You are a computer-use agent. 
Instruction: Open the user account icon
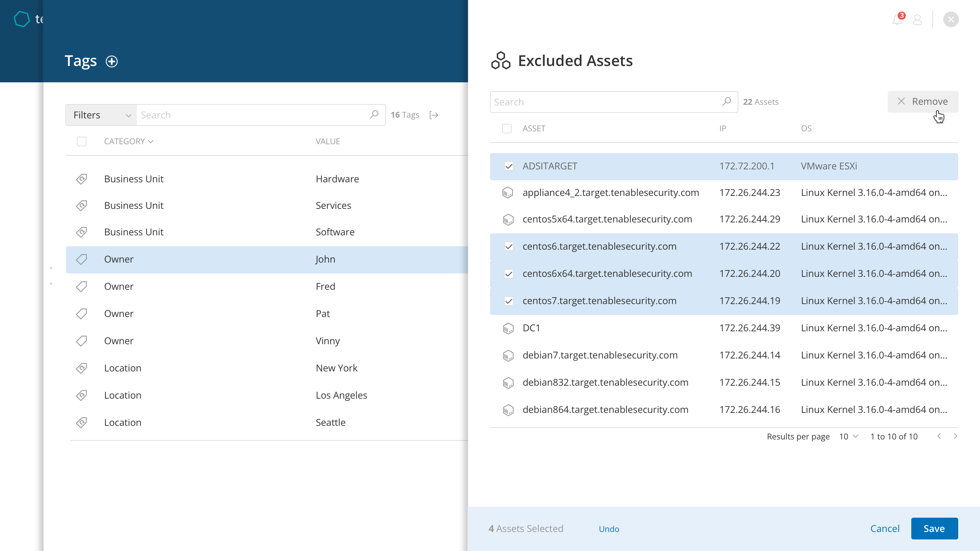click(917, 20)
